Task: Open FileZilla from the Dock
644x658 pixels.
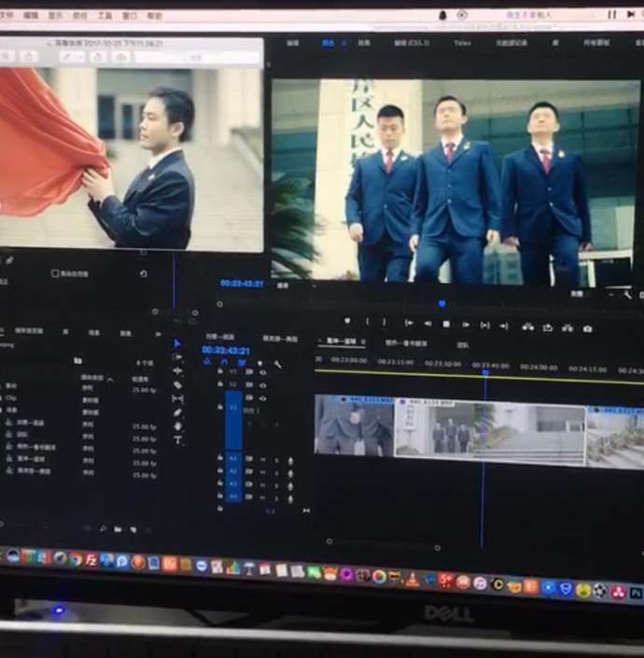Action: tap(91, 560)
